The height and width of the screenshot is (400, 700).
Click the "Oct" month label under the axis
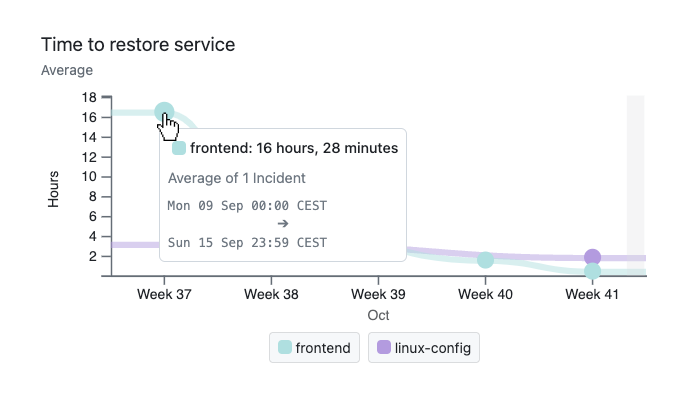tap(378, 315)
